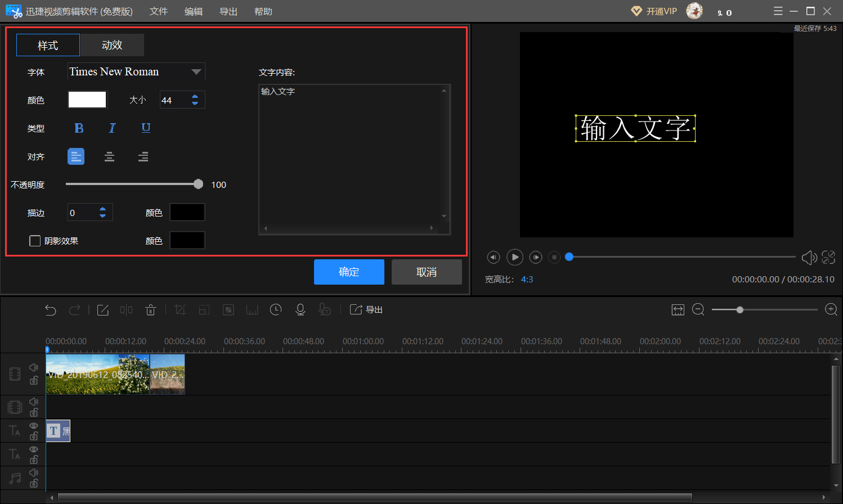Select the crop tool icon
The width and height of the screenshot is (843, 504).
(180, 310)
